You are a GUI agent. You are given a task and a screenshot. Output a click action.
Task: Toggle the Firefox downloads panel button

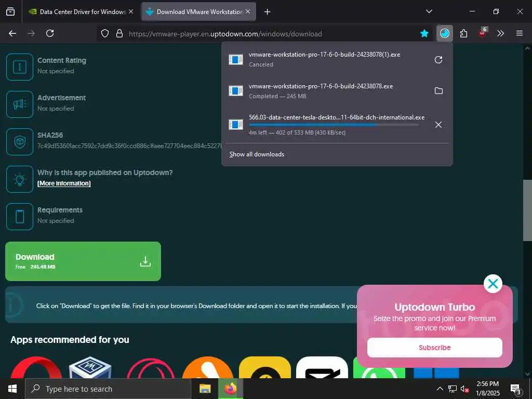point(444,33)
